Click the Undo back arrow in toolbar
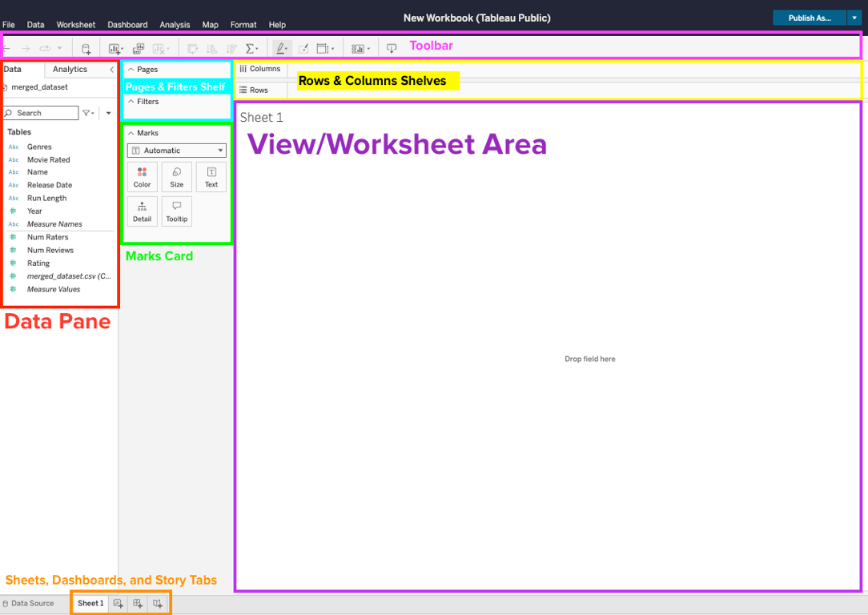The image size is (868, 615). point(6,49)
